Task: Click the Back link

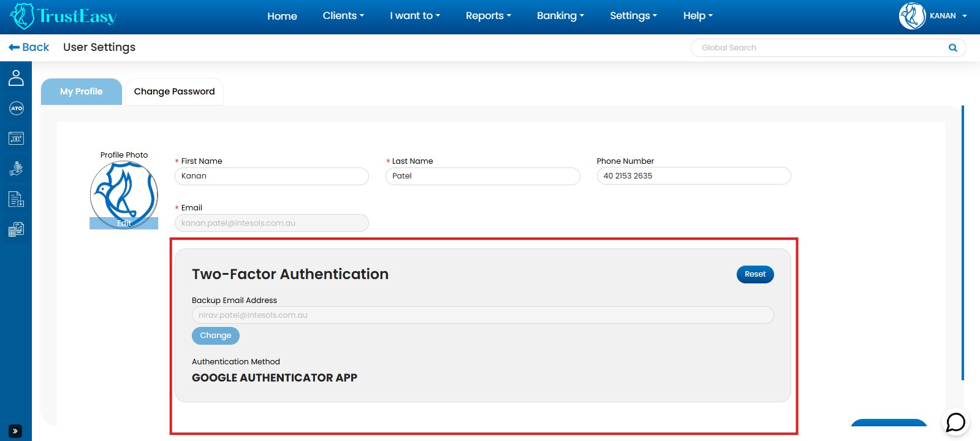Action: pos(29,47)
